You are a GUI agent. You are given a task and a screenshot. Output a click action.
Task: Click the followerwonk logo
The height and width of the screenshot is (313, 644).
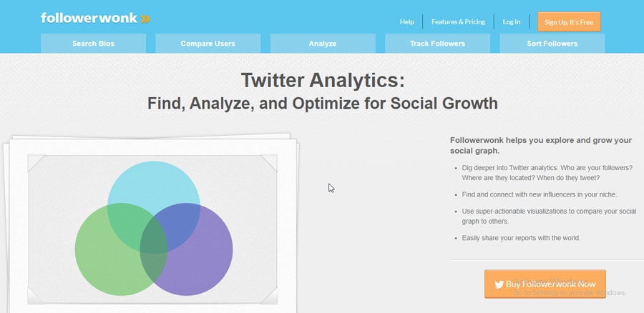point(95,19)
